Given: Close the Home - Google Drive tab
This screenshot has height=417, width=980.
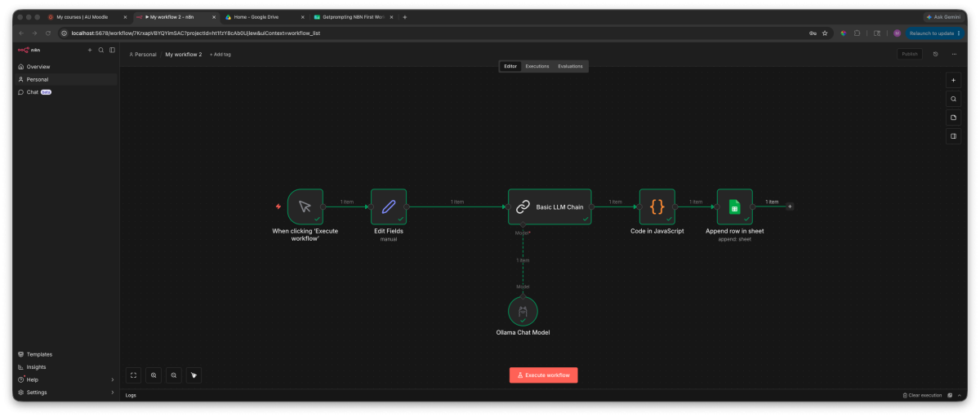Looking at the screenshot, I should (x=302, y=16).
